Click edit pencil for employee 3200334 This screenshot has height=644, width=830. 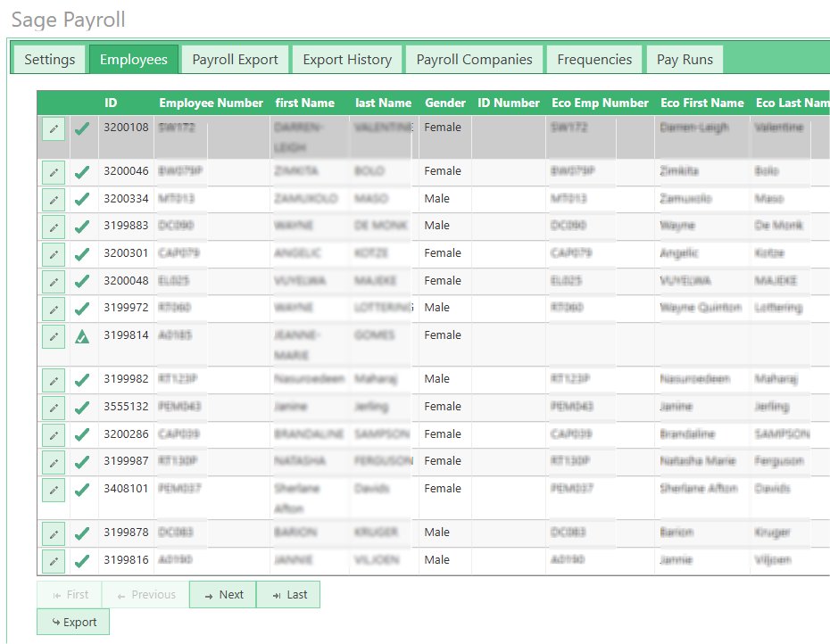[x=54, y=200]
